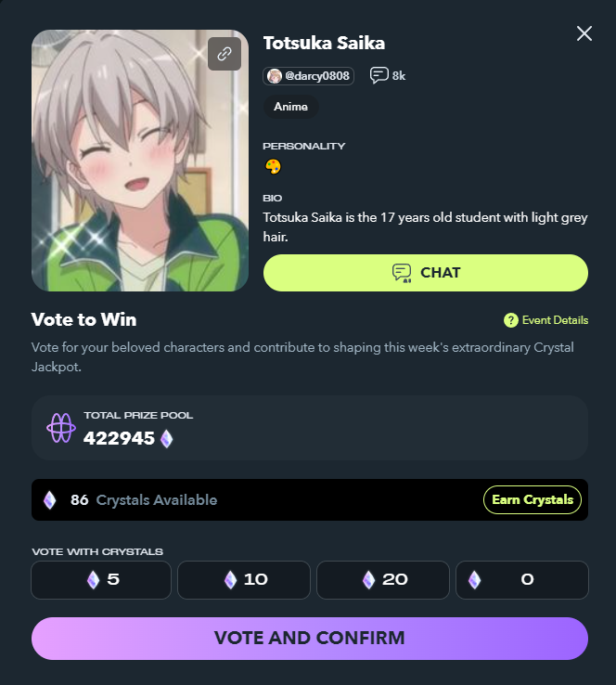The height and width of the screenshot is (685, 616).
Task: Select the Anime category tag
Action: [290, 107]
